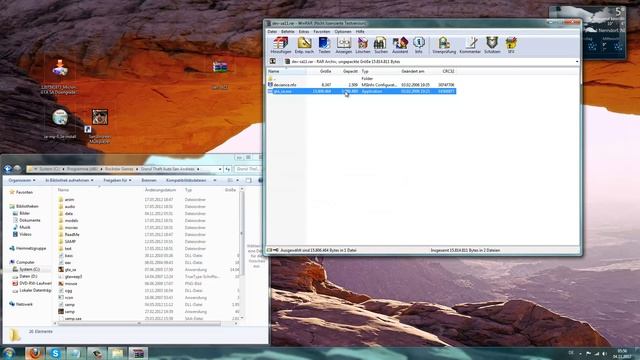Image resolution: width=640 pixels, height=360 pixels.
Task: Open the Favoriten menu in WinRAR
Action: (322, 32)
